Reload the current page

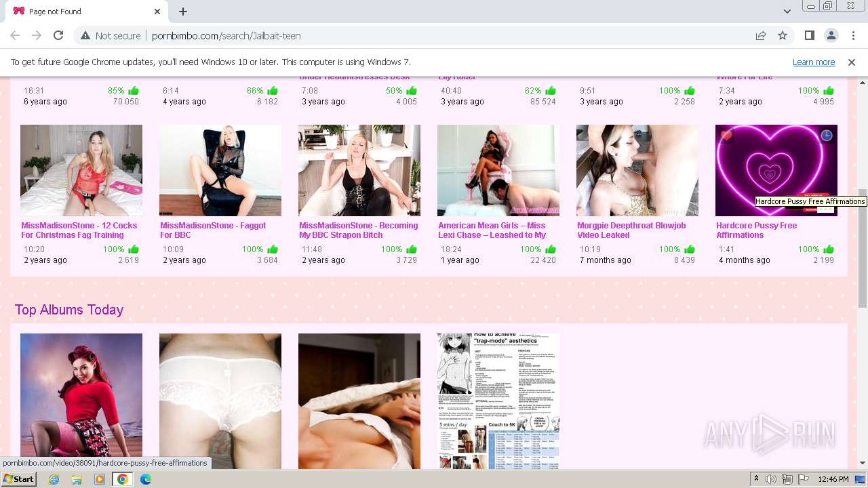click(58, 35)
